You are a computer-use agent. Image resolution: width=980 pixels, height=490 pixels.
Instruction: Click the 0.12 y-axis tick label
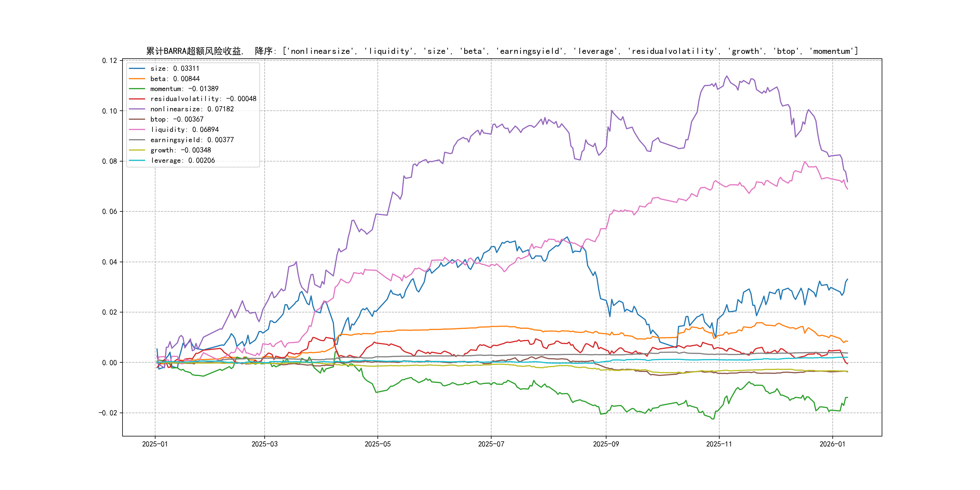pos(109,60)
